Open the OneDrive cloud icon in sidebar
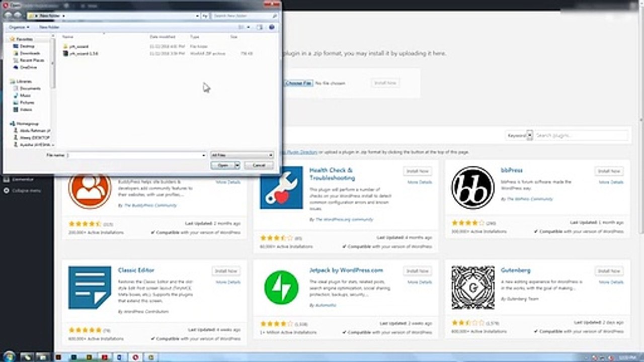 coord(17,67)
